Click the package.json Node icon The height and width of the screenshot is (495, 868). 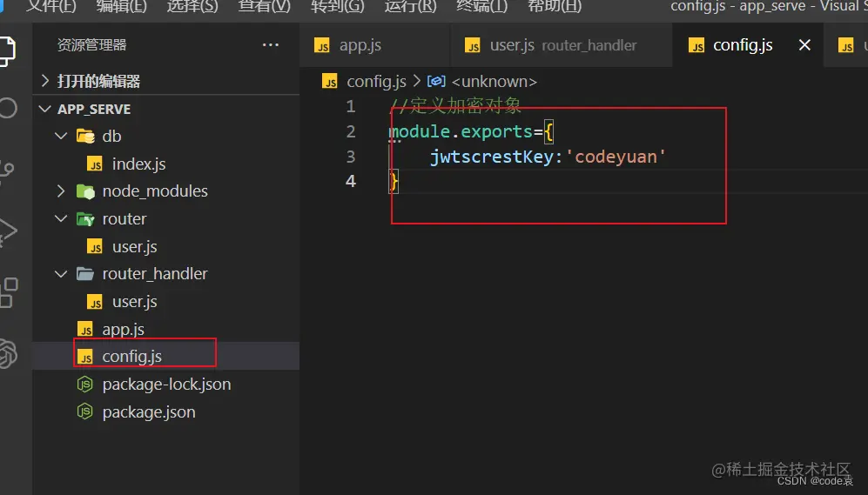pyautogui.click(x=84, y=411)
